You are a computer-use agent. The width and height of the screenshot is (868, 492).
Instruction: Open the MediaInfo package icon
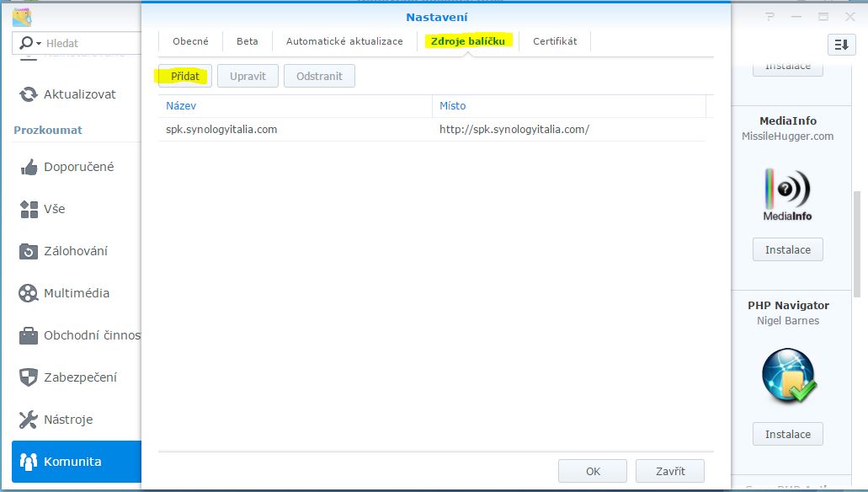click(788, 194)
